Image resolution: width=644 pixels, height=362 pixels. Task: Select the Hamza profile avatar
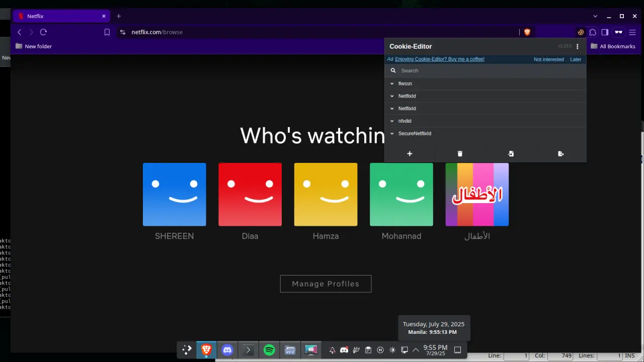[326, 194]
